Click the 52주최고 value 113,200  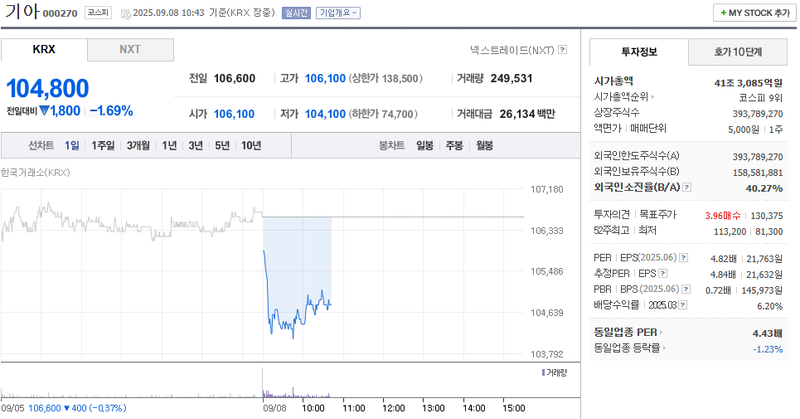pos(730,232)
